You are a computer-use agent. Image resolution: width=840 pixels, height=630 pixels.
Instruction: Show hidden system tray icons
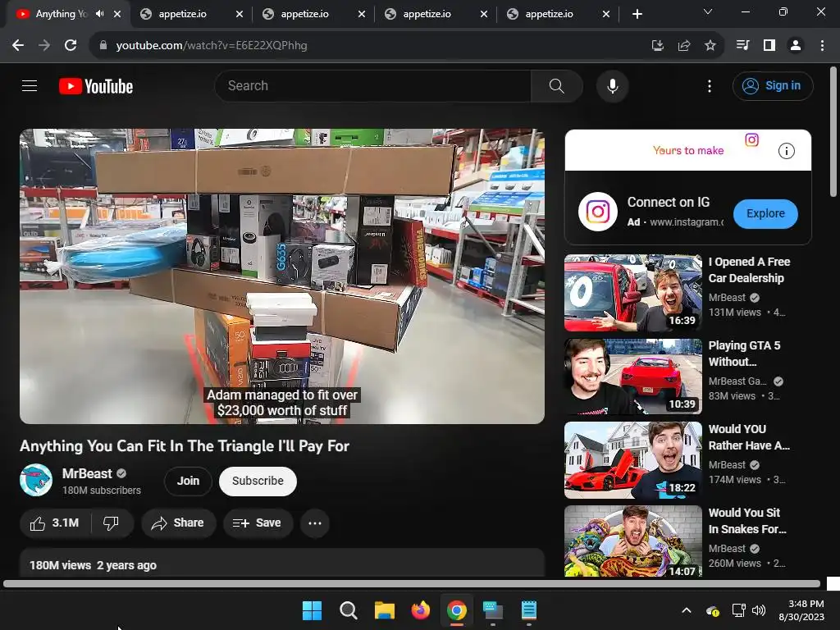click(x=687, y=610)
